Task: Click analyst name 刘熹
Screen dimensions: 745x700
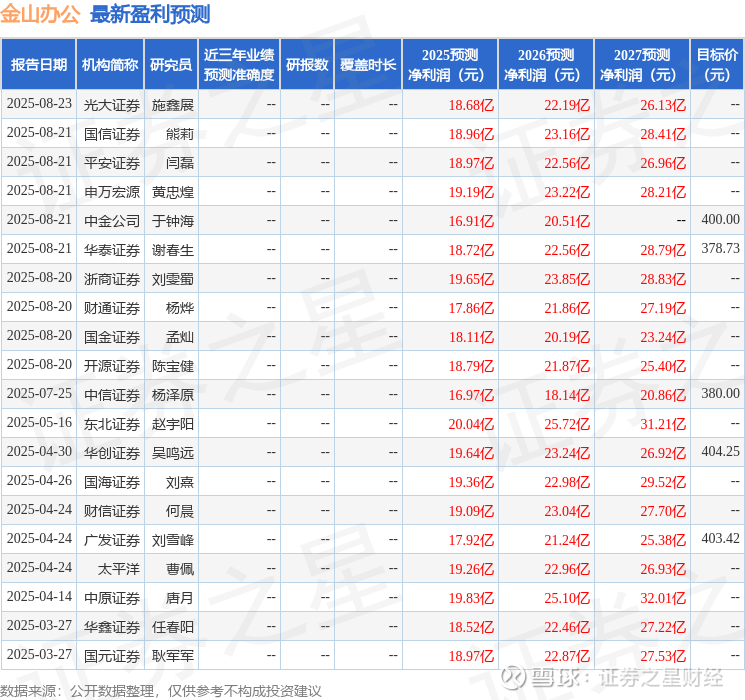Action: pyautogui.click(x=180, y=482)
